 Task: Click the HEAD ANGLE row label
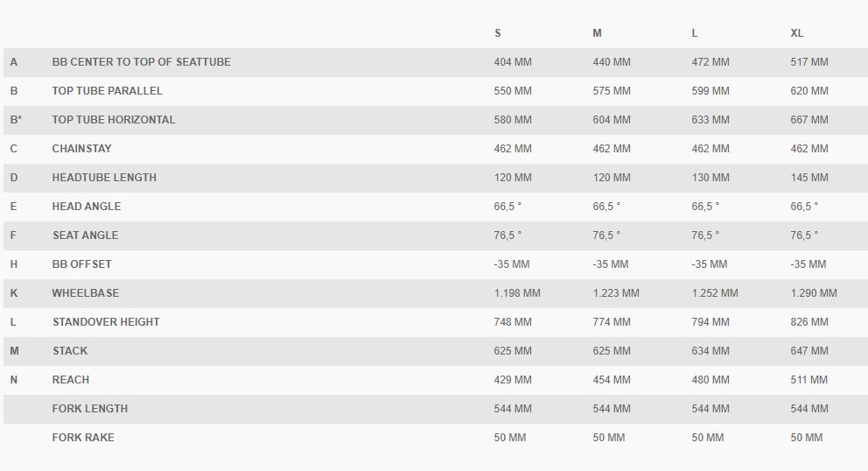click(87, 206)
